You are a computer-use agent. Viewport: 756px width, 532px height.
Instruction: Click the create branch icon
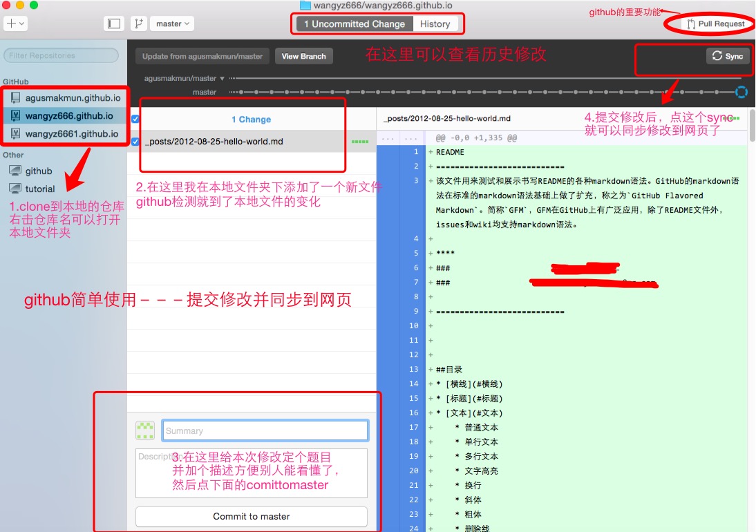139,23
